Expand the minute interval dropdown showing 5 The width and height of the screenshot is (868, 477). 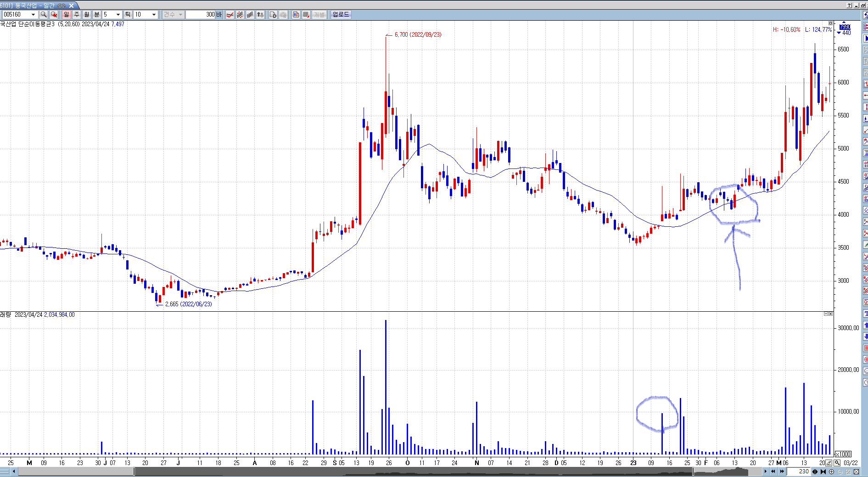click(118, 15)
